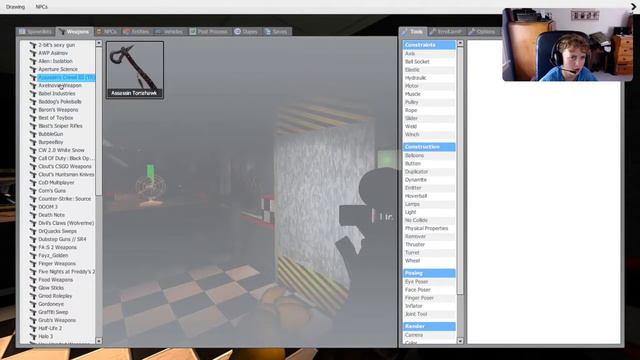Select DrQuacks Sweps category
640x360 pixels.
57,231
